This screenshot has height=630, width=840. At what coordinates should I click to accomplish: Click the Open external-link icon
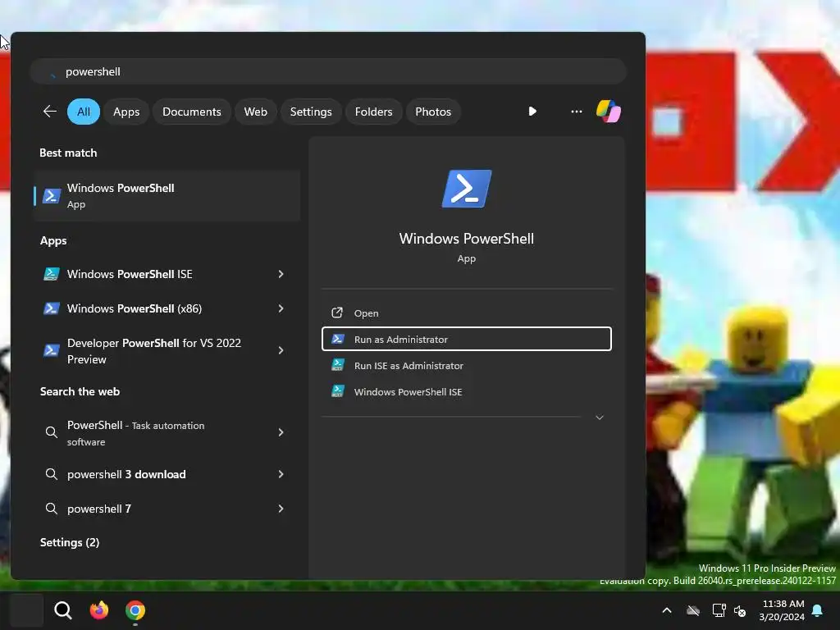click(337, 313)
